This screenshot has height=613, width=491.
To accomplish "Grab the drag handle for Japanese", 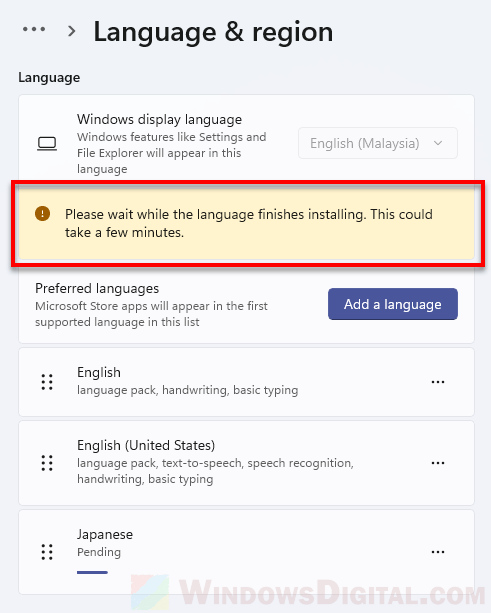I will pos(47,552).
